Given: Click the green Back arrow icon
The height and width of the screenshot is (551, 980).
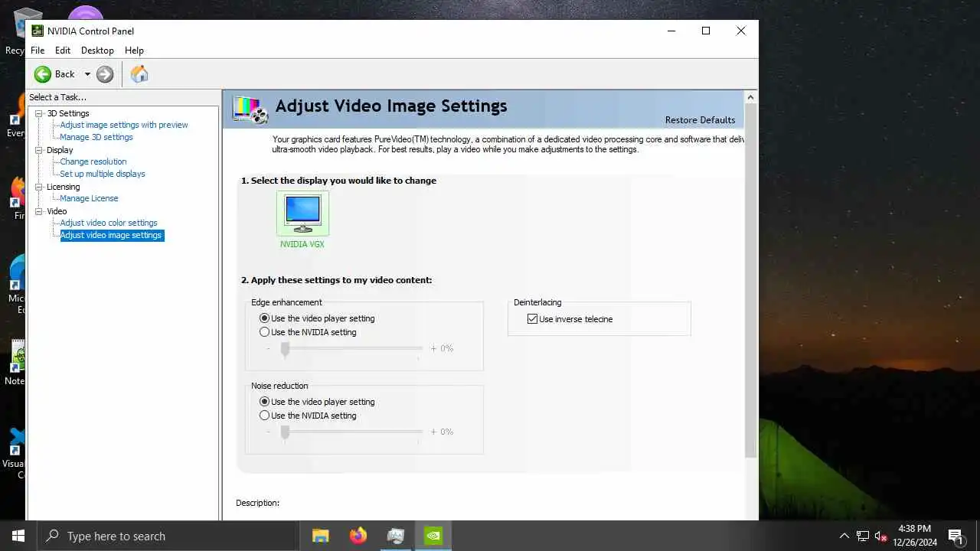Looking at the screenshot, I should (x=43, y=74).
